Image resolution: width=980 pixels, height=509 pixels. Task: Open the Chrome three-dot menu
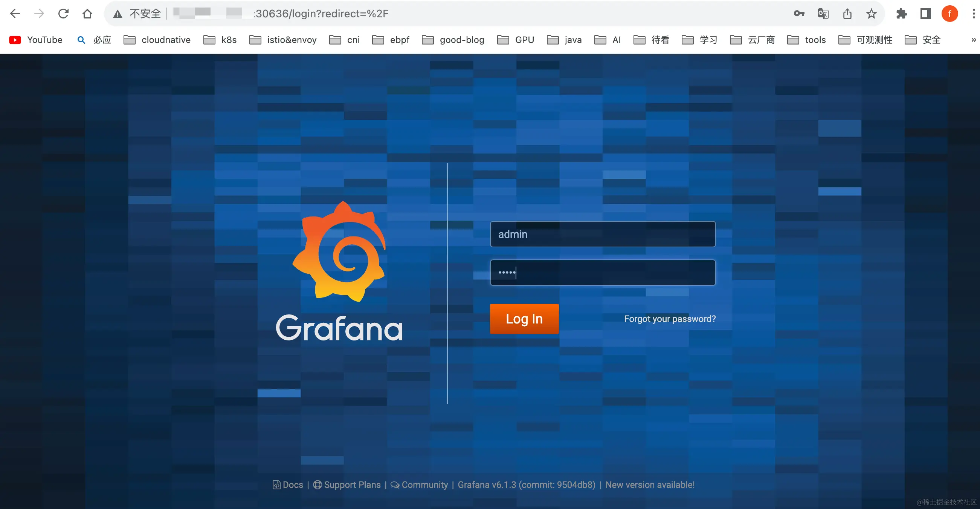973,14
